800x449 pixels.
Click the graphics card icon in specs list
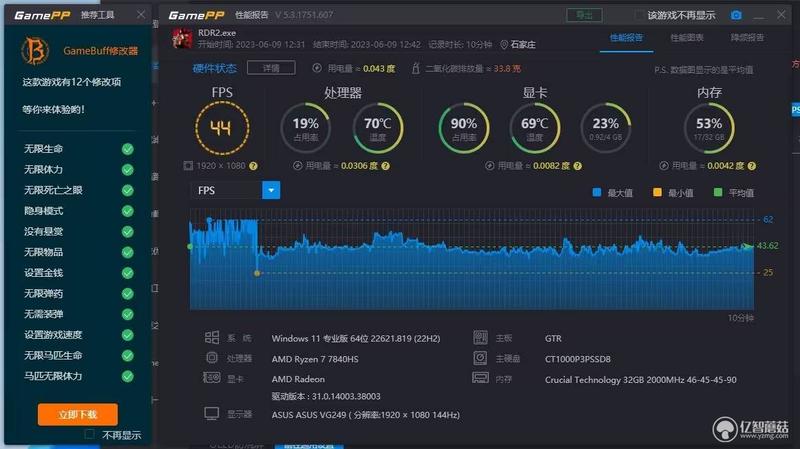212,378
